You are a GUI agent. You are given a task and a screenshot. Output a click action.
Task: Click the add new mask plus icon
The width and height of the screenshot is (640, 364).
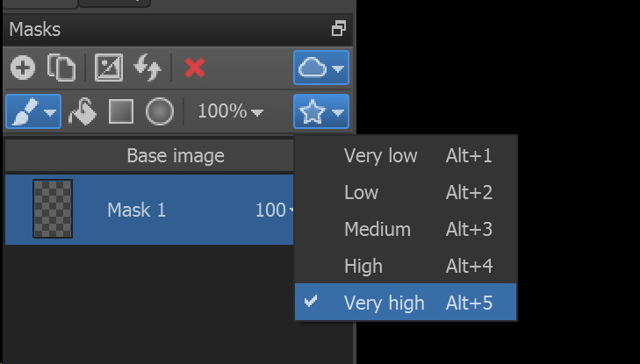pyautogui.click(x=23, y=68)
